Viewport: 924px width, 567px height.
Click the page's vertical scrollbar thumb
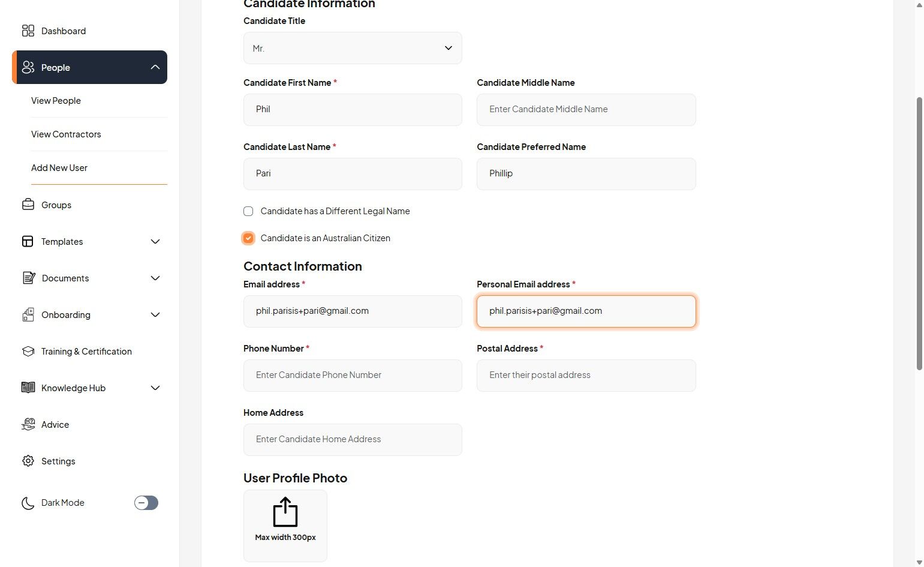[919, 234]
